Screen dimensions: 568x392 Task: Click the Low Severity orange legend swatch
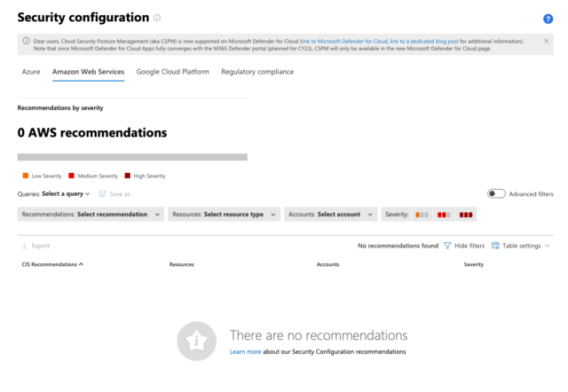[26, 176]
